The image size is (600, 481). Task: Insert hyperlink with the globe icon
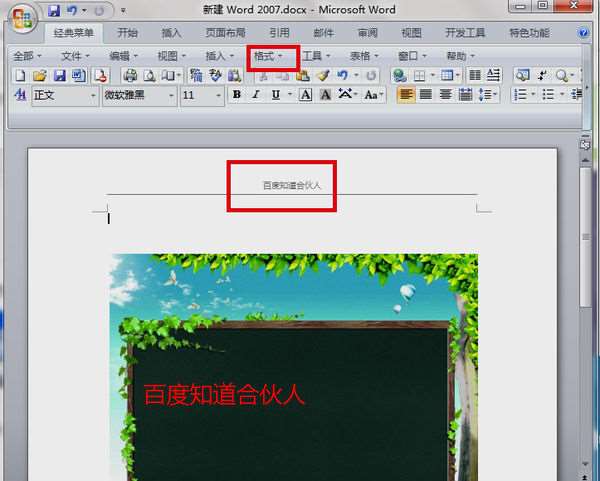click(400, 75)
